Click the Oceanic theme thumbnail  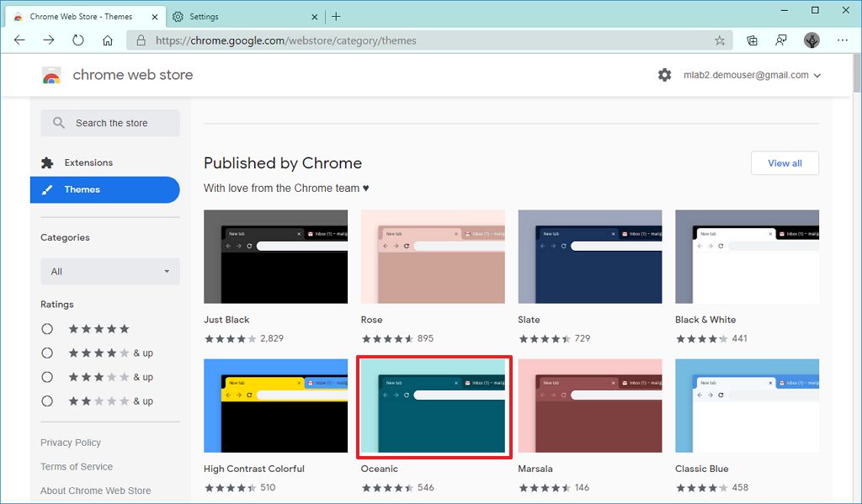coord(433,406)
